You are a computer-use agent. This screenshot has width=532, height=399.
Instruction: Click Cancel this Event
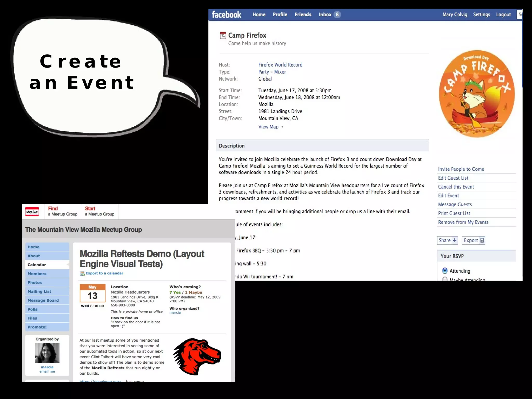tap(456, 187)
